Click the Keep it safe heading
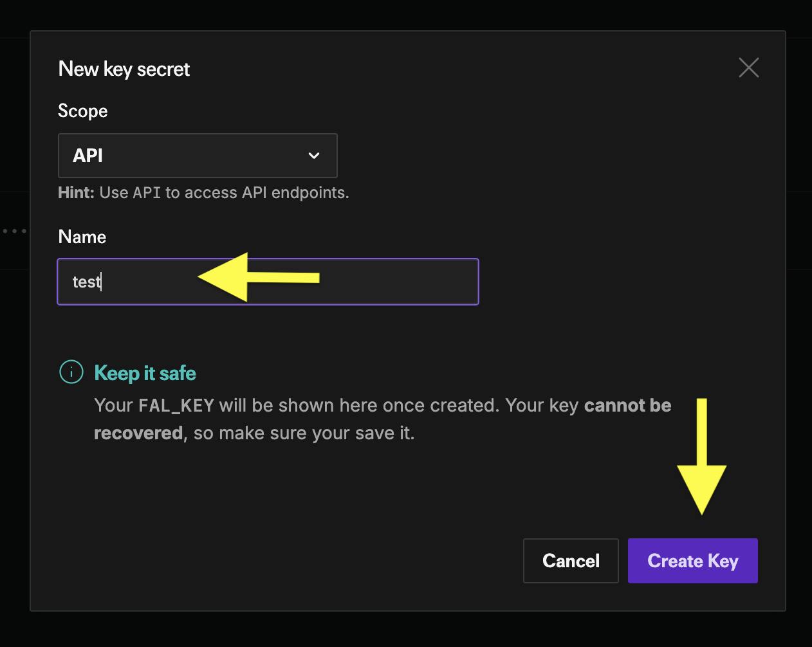 coord(145,373)
